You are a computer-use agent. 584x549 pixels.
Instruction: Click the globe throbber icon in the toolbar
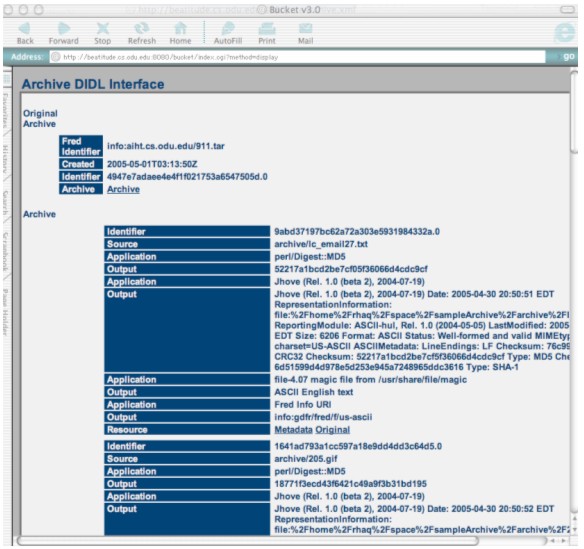[x=565, y=33]
